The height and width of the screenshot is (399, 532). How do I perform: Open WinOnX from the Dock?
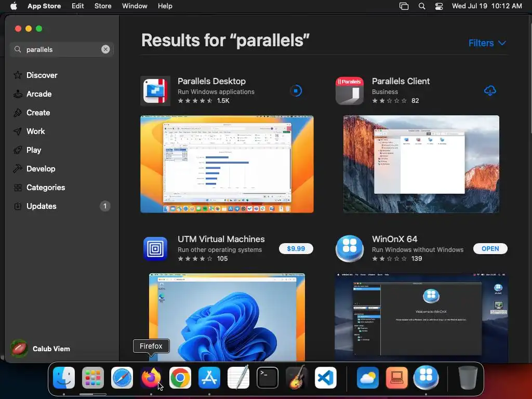(426, 378)
